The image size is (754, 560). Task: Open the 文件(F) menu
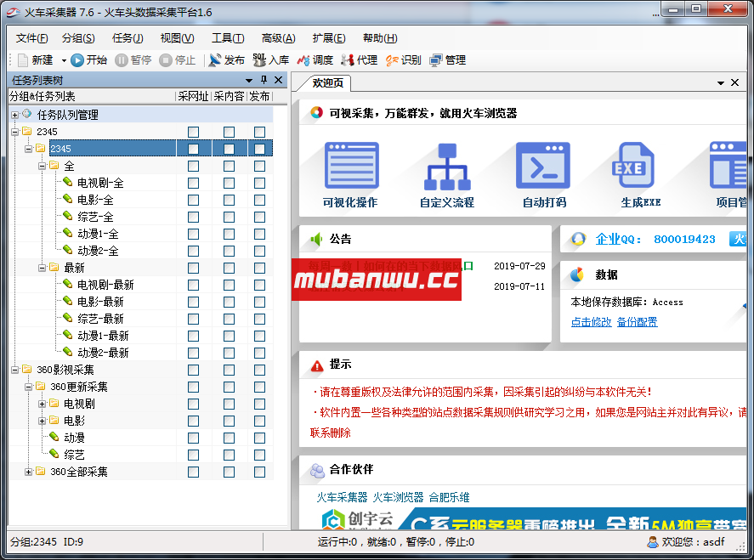click(x=31, y=38)
